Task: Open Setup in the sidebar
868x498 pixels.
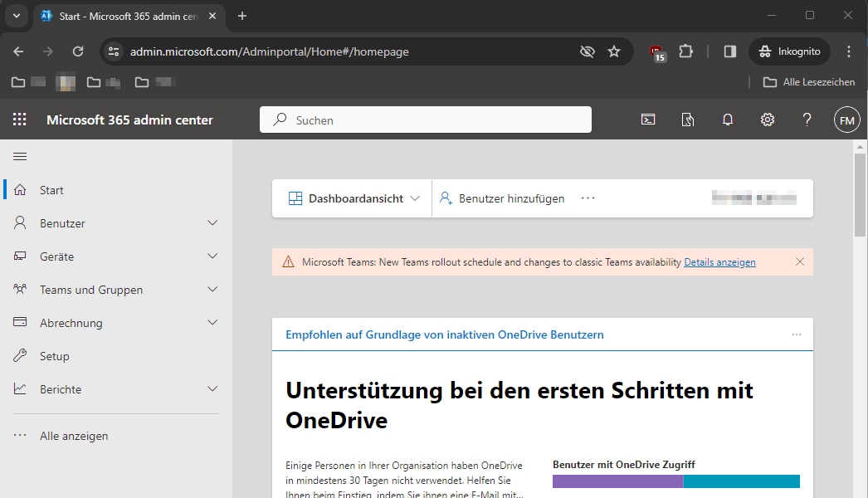Action: (115, 356)
